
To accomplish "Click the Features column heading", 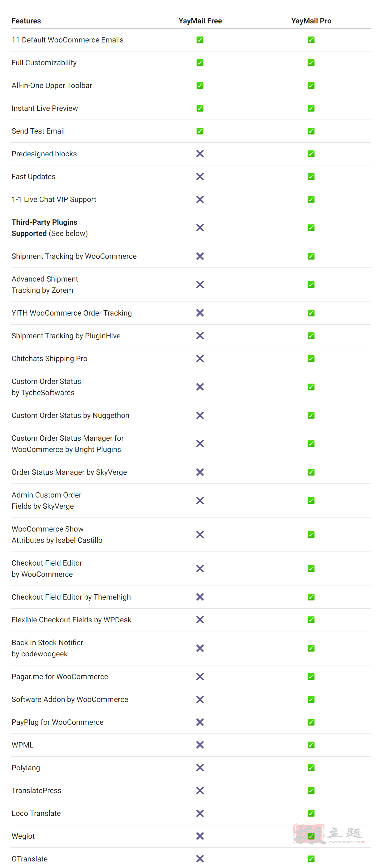I will tap(26, 21).
